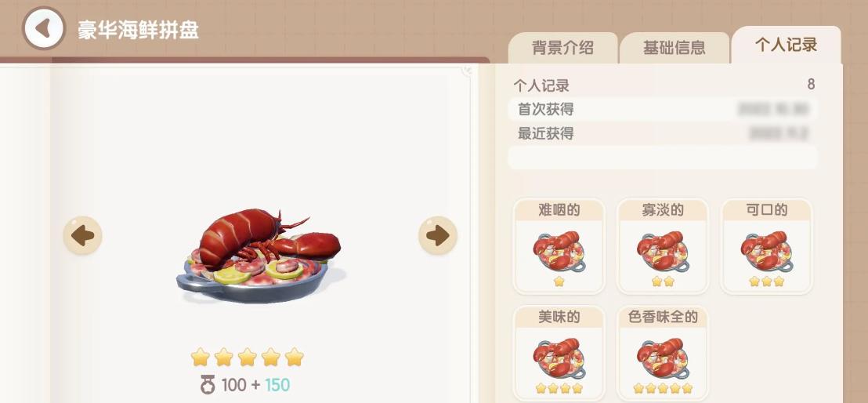Click the five-star rating under the dish
The height and width of the screenshot is (403, 868).
click(x=248, y=357)
